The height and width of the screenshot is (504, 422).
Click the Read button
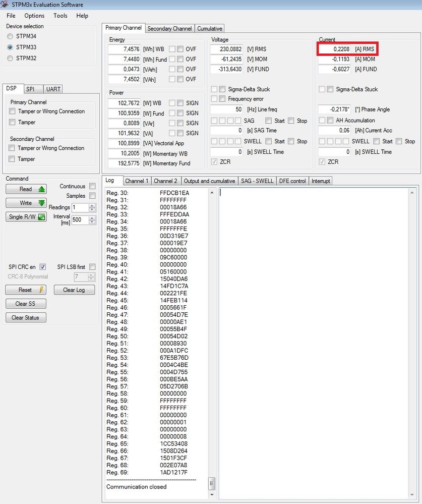[x=26, y=189]
